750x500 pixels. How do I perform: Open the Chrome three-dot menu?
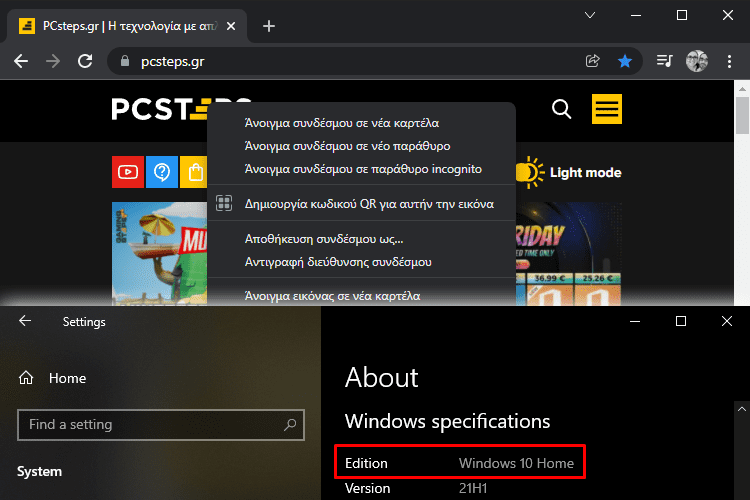click(x=729, y=61)
